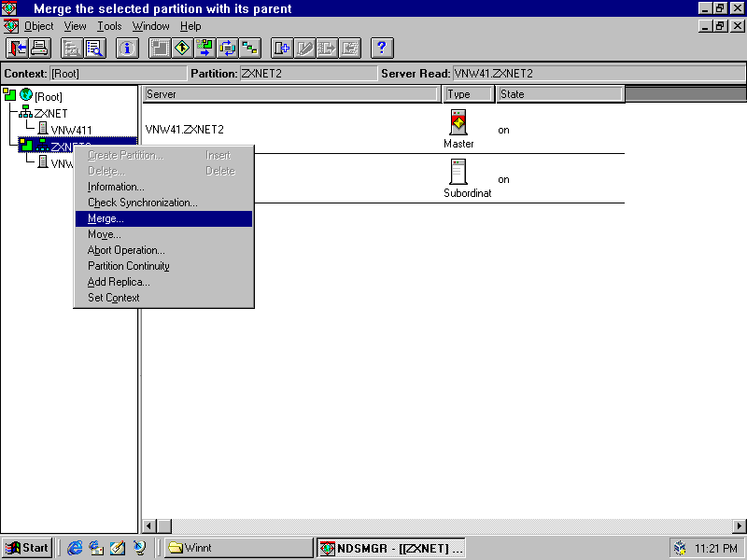Select the [Root] tree node
Viewport: 747px width, 560px height.
49,97
